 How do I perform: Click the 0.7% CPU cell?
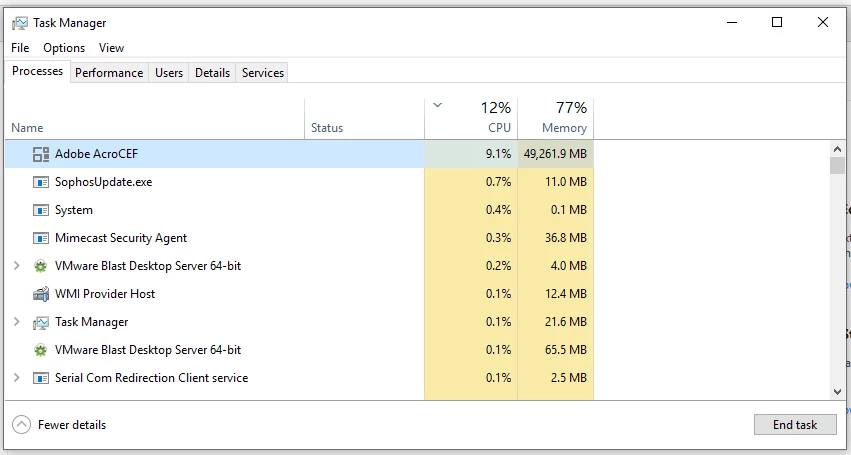(471, 182)
